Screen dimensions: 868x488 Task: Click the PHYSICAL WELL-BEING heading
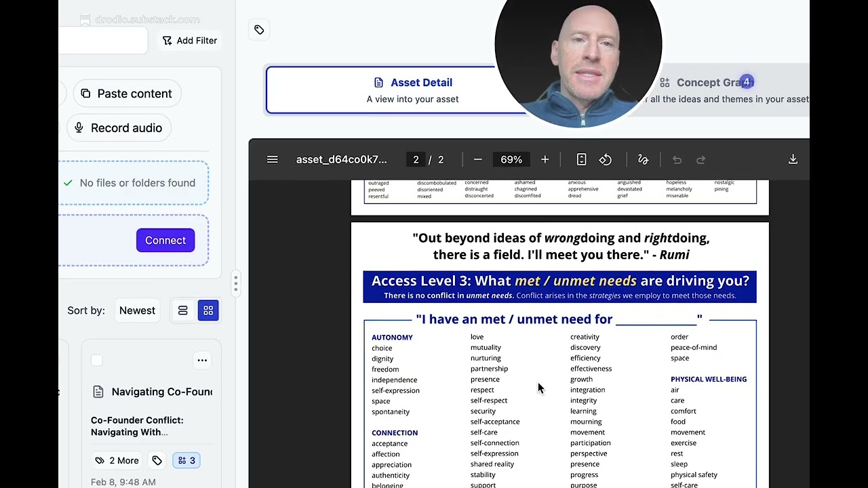click(709, 380)
